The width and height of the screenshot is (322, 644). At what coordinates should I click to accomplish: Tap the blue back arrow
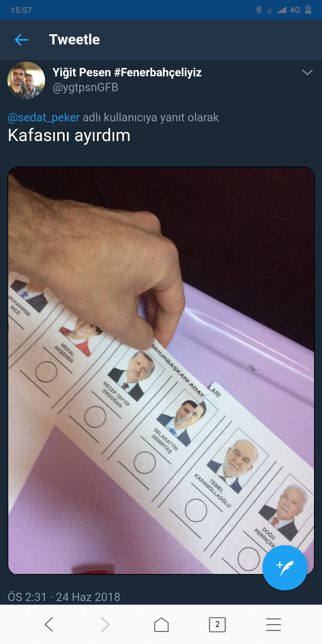point(21,40)
